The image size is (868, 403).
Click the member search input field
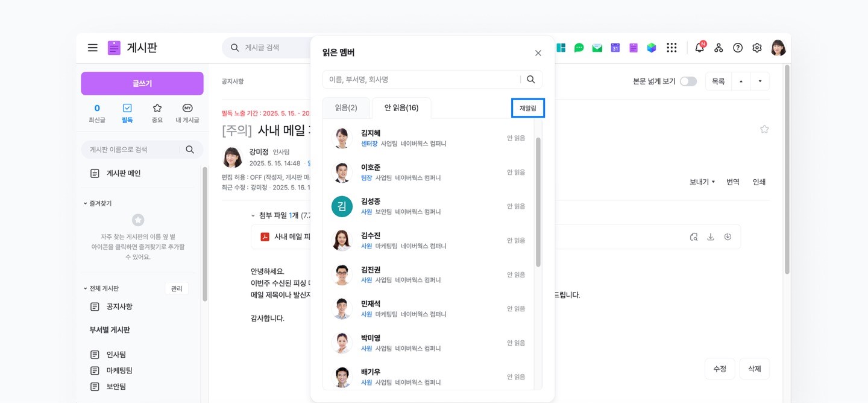(x=422, y=79)
